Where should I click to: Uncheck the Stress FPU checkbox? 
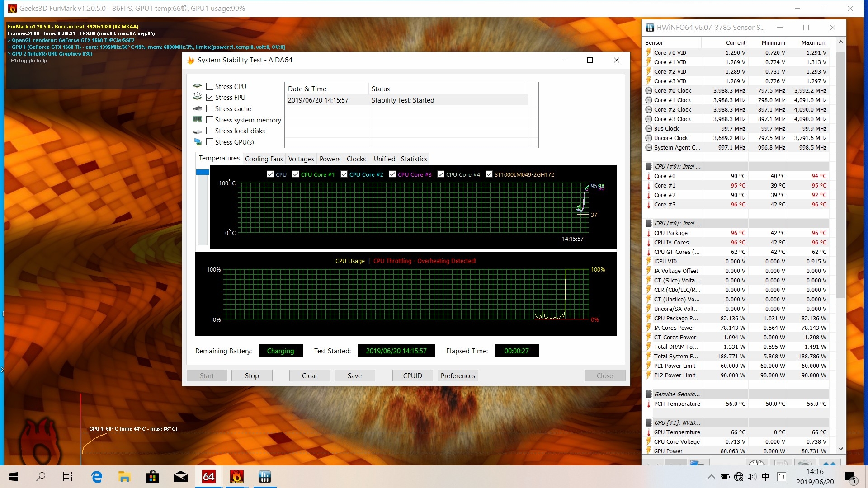pyautogui.click(x=210, y=97)
